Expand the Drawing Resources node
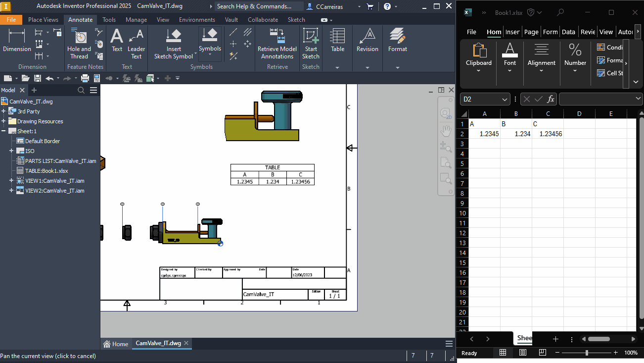644x363 pixels. click(x=3, y=121)
